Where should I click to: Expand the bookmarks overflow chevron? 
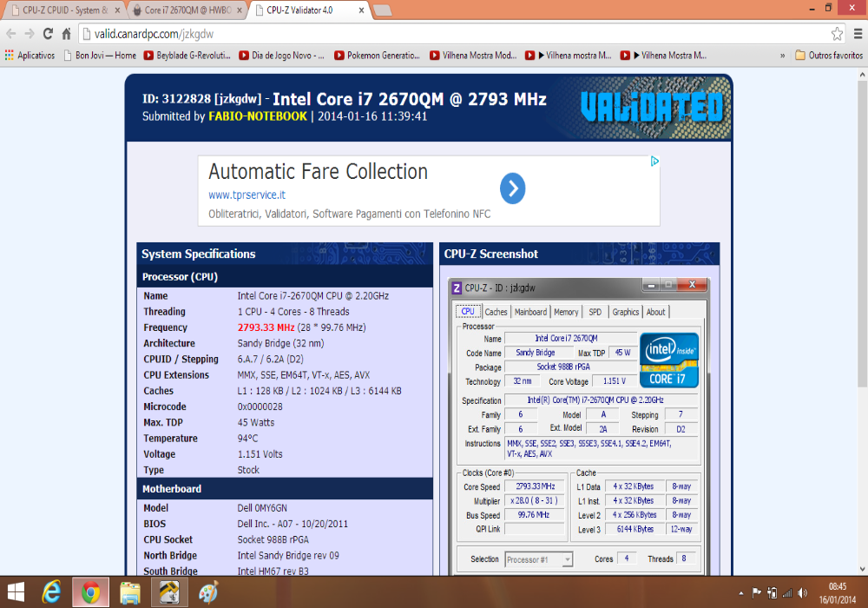(782, 56)
